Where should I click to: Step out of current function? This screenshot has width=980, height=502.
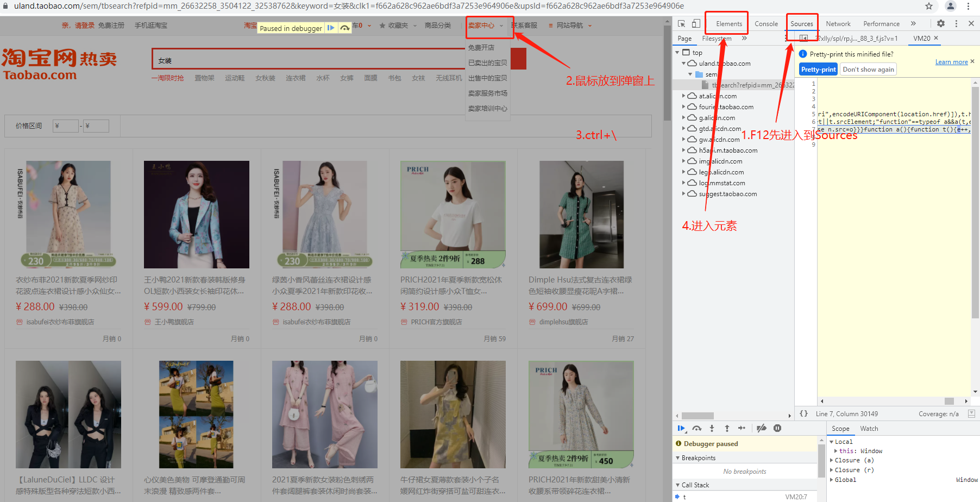pyautogui.click(x=727, y=428)
